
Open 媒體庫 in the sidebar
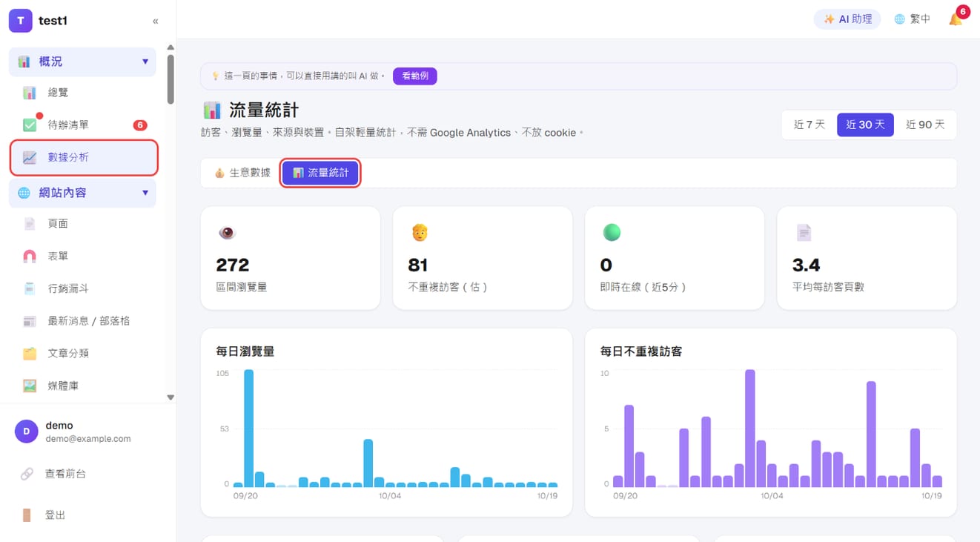(83, 386)
